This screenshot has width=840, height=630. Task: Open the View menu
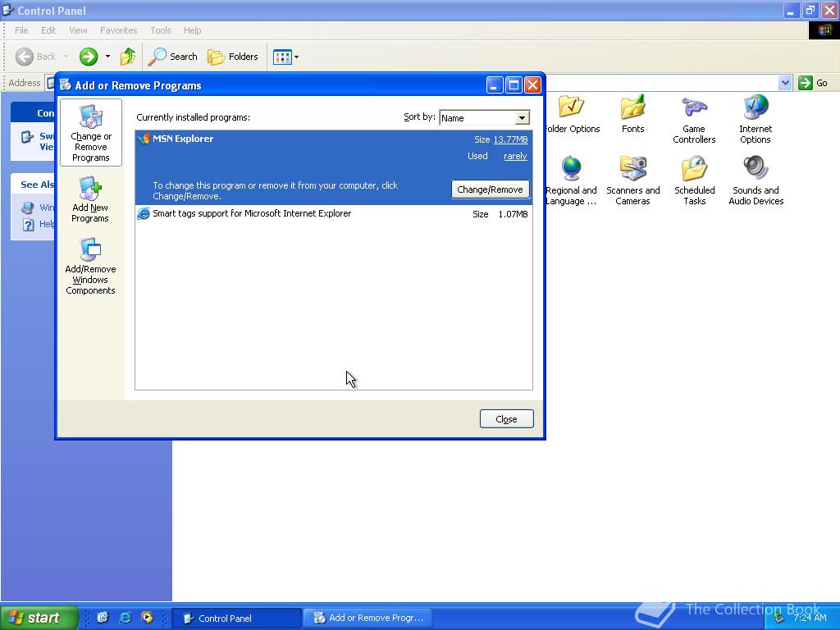(x=78, y=30)
